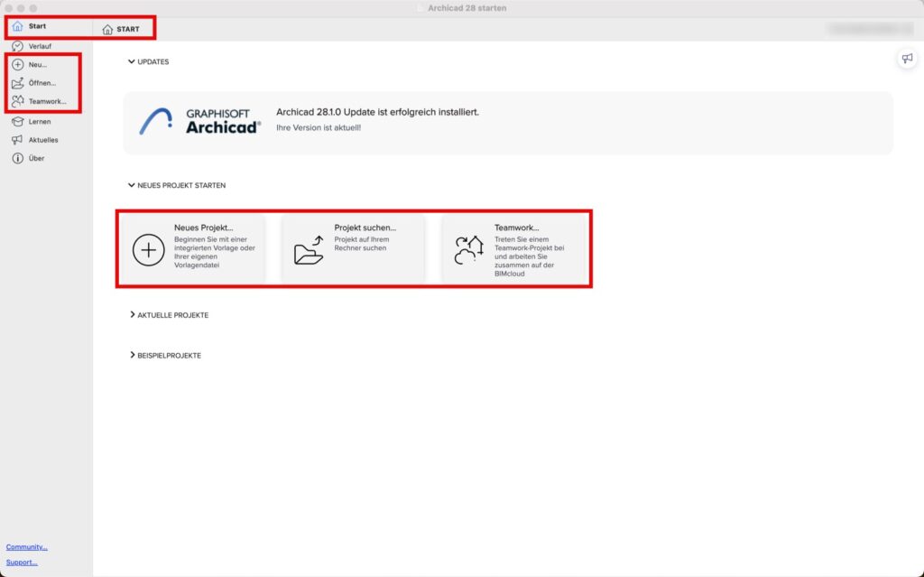
Task: Click the Öffnen folder icon
Action: 18,83
